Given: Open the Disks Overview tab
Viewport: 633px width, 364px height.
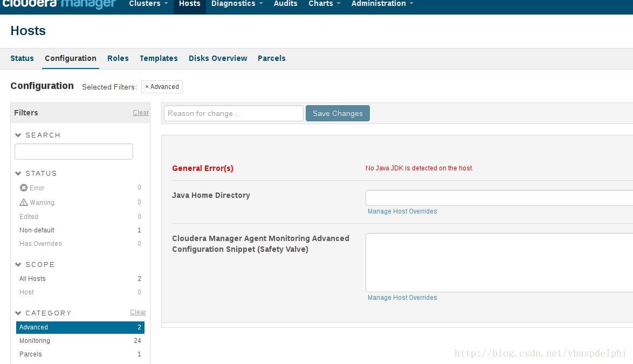Looking at the screenshot, I should point(218,59).
